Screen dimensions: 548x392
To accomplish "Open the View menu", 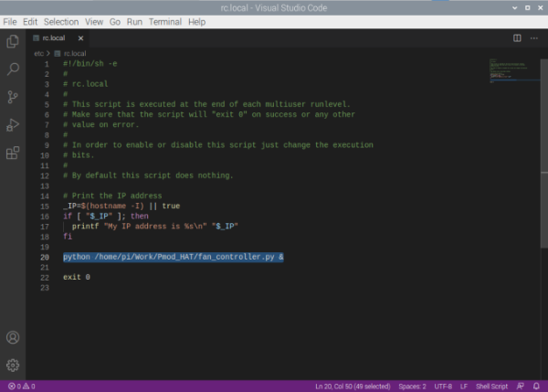I will click(94, 22).
